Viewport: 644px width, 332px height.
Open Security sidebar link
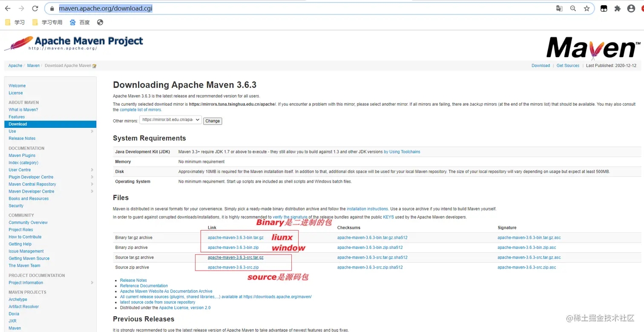pyautogui.click(x=16, y=206)
